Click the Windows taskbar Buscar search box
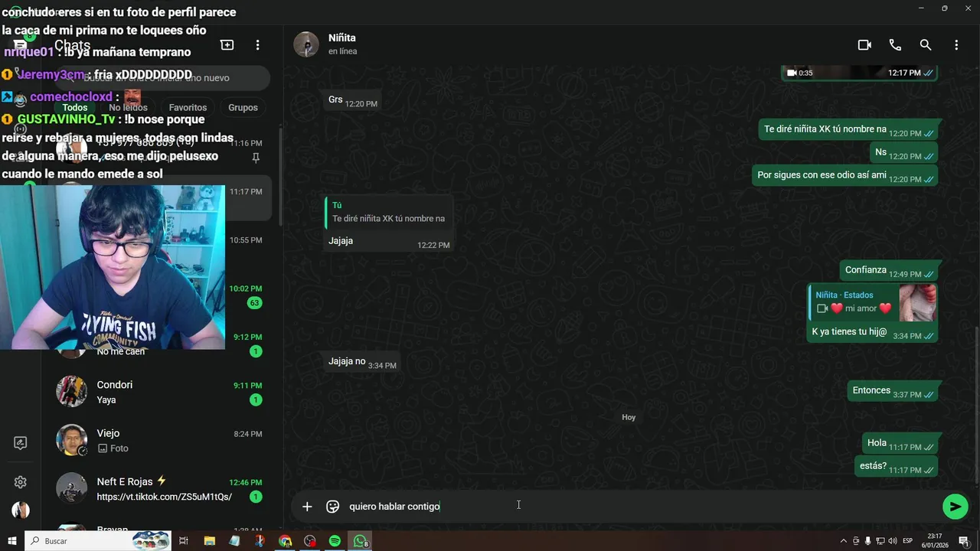 coord(98,541)
